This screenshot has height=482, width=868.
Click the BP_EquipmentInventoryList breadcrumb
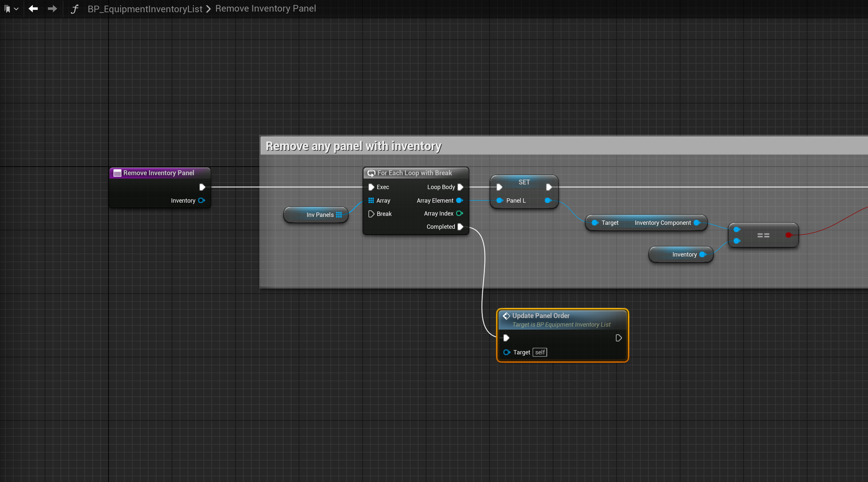click(x=145, y=9)
